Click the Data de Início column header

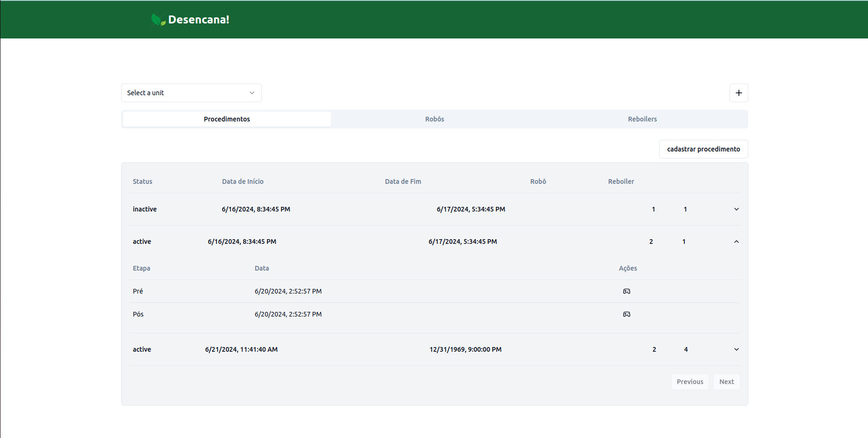pos(243,181)
